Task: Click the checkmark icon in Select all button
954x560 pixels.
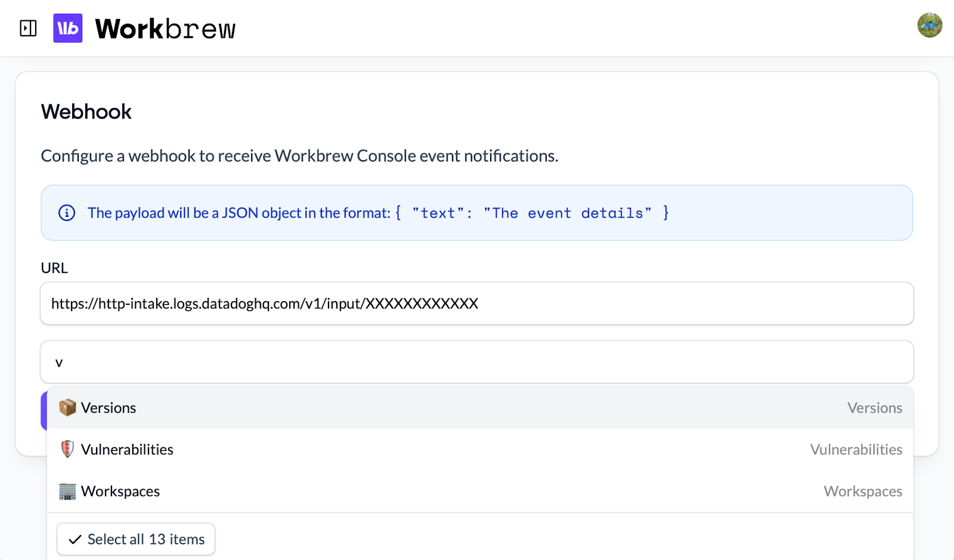Action: 75,540
